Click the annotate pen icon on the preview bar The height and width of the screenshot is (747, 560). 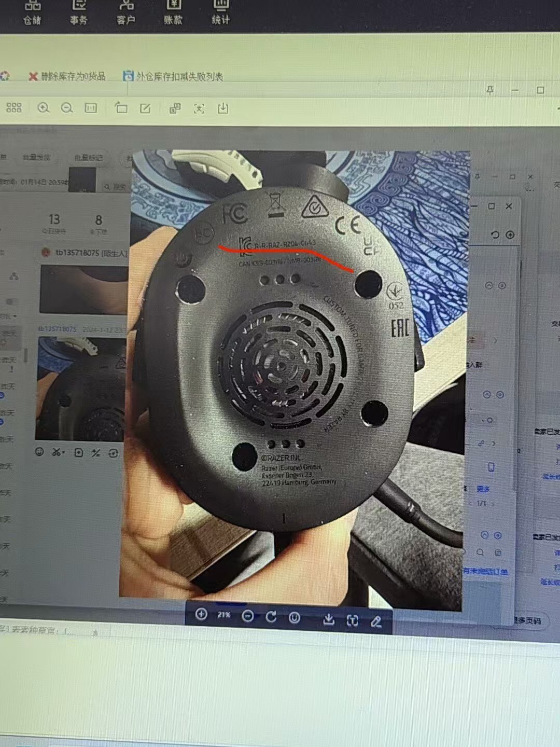click(376, 621)
